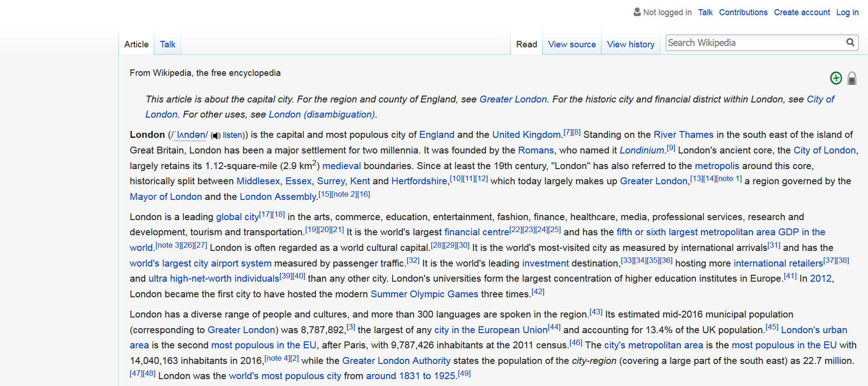Click the listen audio link

pyautogui.click(x=232, y=135)
